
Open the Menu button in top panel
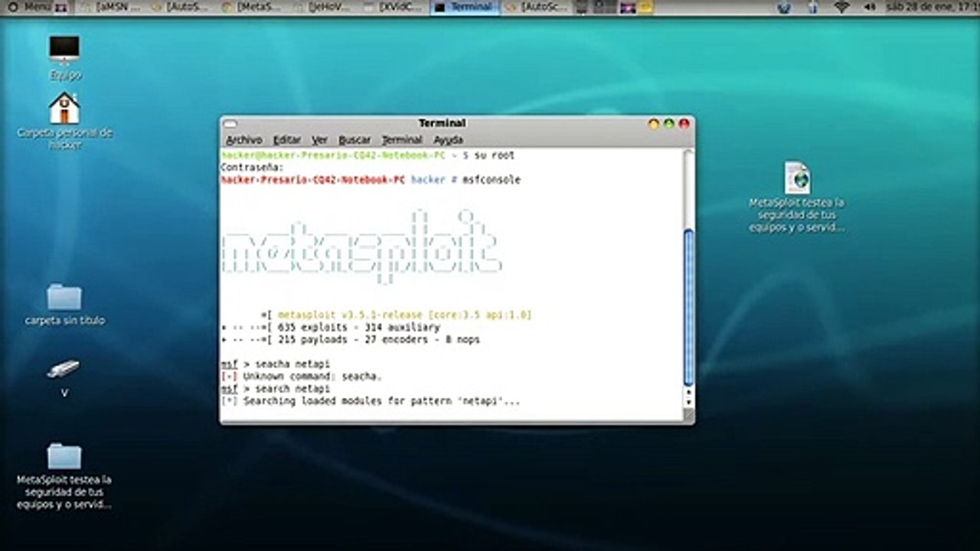(29, 7)
